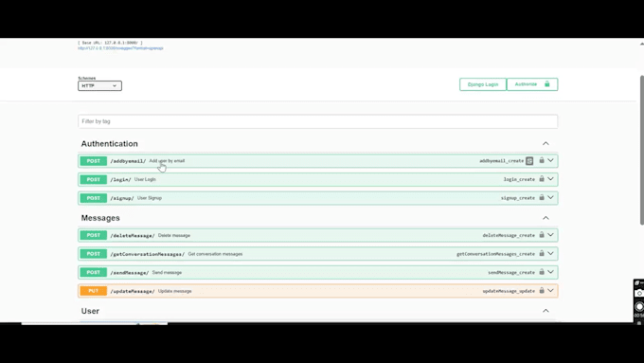The height and width of the screenshot is (363, 644).
Task: Click the /getConversationMessages/ path text
Action: click(147, 254)
